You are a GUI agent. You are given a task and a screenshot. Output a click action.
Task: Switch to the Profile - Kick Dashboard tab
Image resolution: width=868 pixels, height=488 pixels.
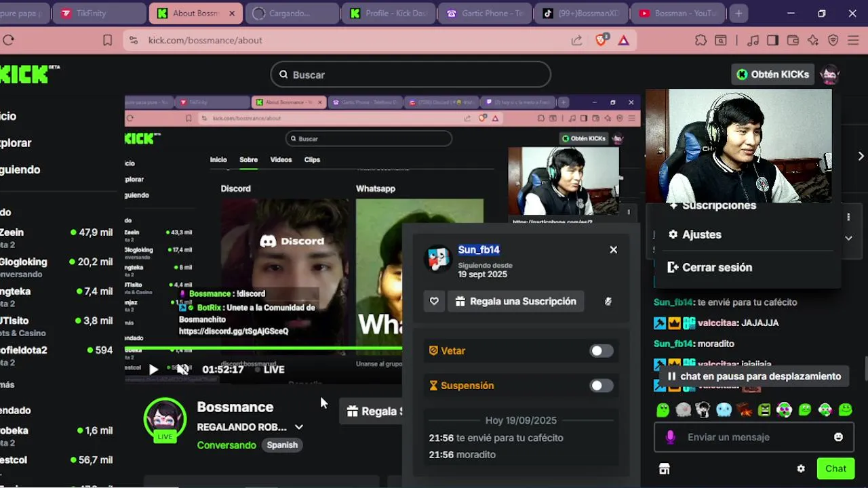(389, 13)
